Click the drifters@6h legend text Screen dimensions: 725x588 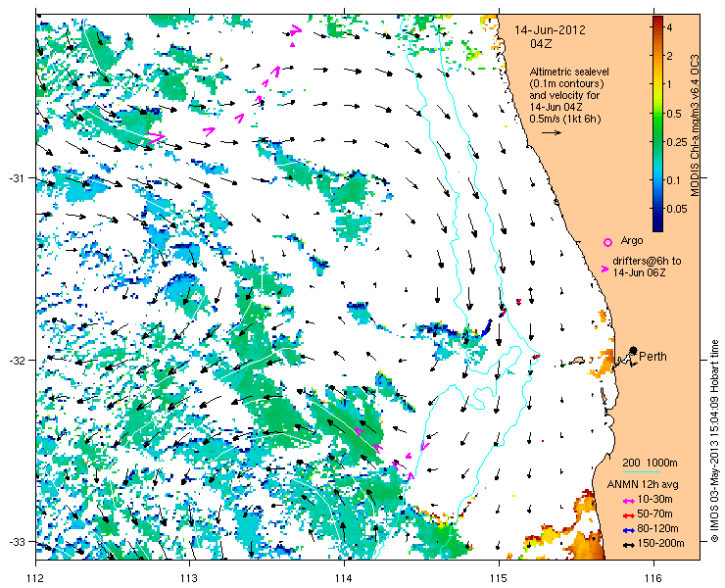pyautogui.click(x=647, y=261)
